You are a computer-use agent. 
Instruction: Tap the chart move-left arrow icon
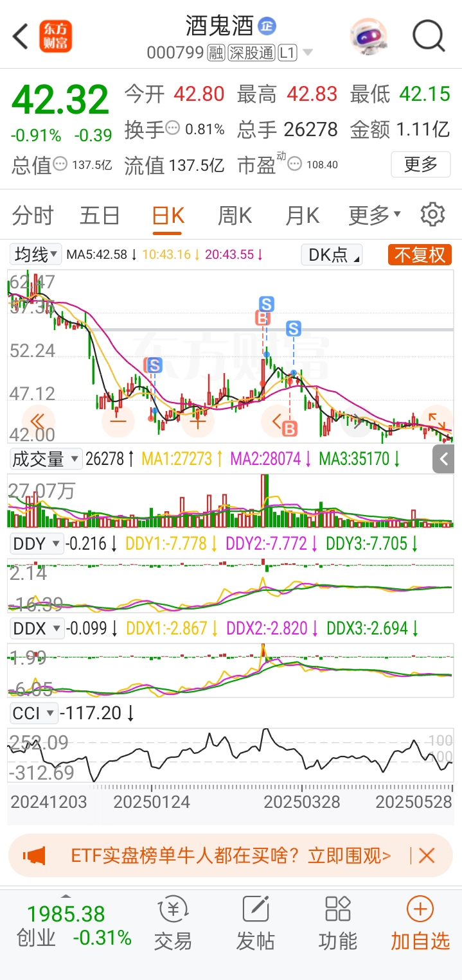coord(278,421)
